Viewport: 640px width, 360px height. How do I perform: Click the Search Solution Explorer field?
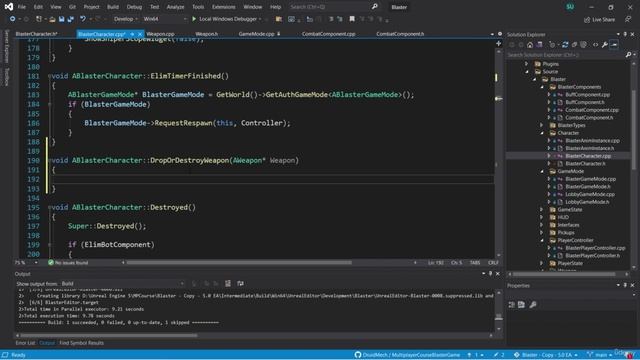[567, 55]
